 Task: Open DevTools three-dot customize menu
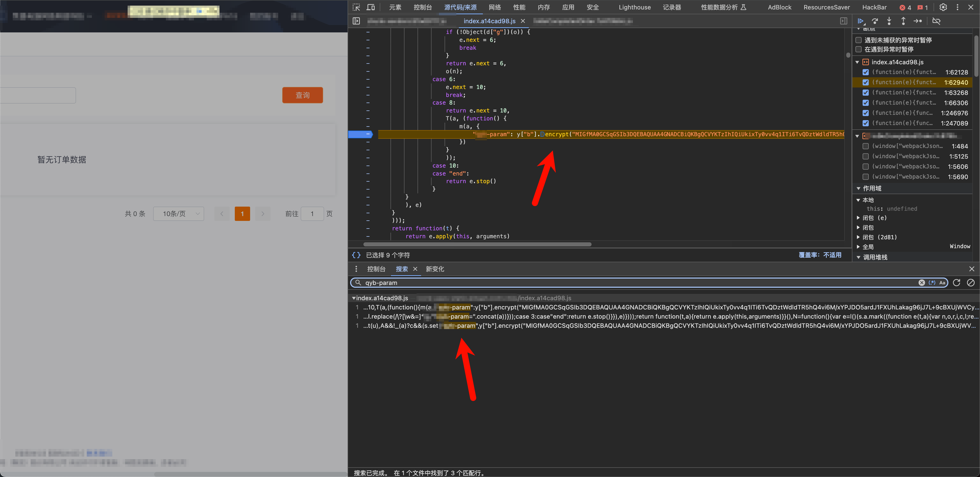[958, 7]
